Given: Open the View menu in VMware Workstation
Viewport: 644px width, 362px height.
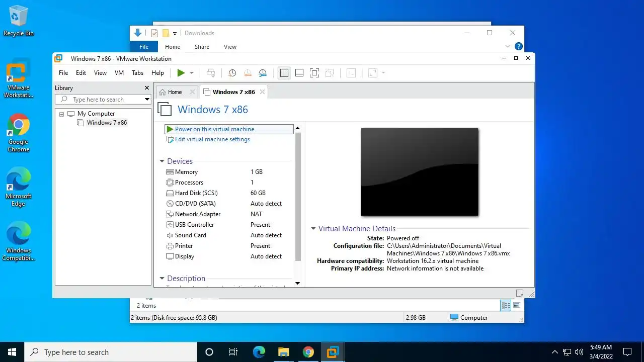Looking at the screenshot, I should (101, 73).
